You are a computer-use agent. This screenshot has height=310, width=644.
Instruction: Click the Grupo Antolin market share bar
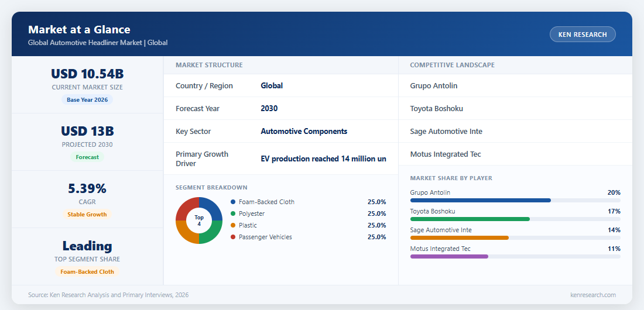(x=481, y=201)
